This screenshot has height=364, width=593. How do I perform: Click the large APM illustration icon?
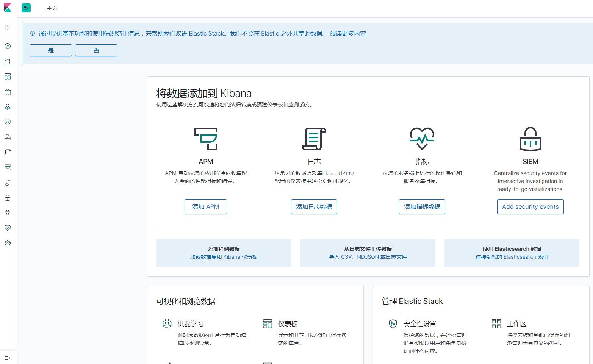[x=206, y=139]
